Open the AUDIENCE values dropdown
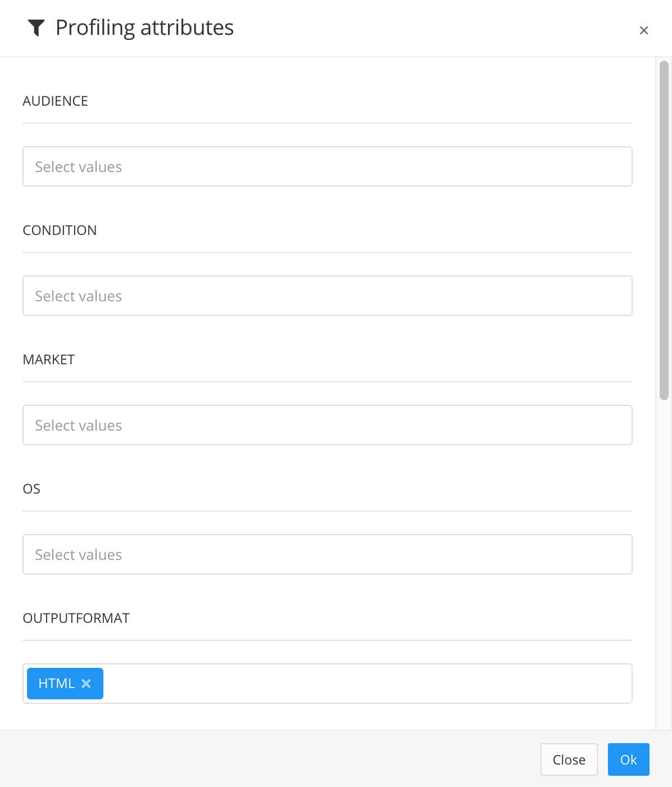 (328, 166)
